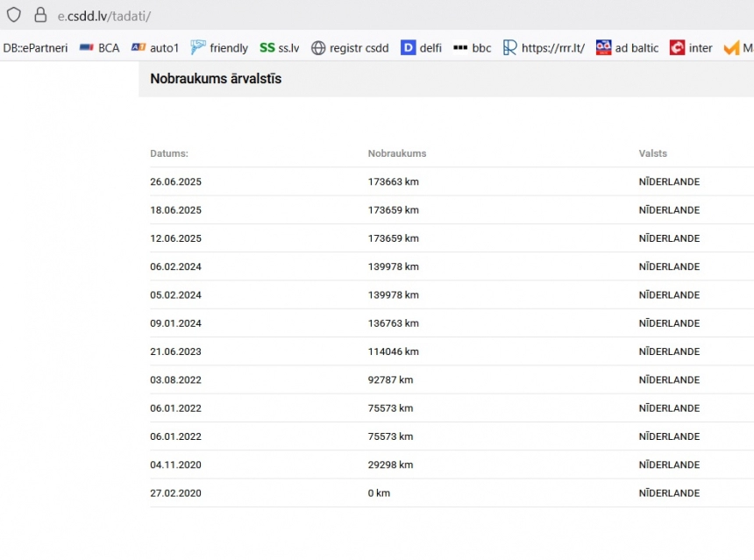The height and width of the screenshot is (560, 754).
Task: Open the ad baltic bookmark
Action: pos(627,48)
